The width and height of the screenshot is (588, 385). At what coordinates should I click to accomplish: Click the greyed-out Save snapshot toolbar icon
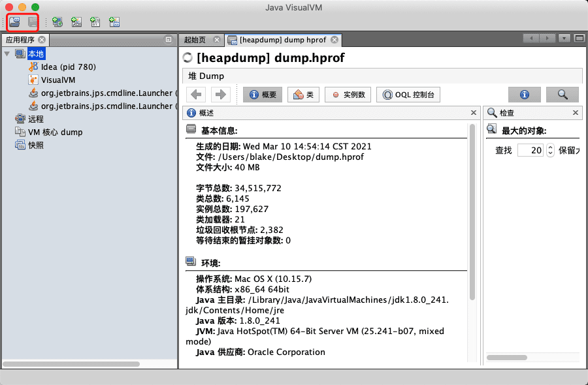point(33,22)
